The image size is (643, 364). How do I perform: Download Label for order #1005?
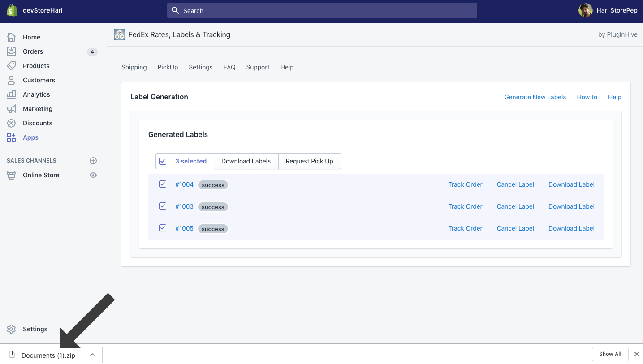(571, 228)
